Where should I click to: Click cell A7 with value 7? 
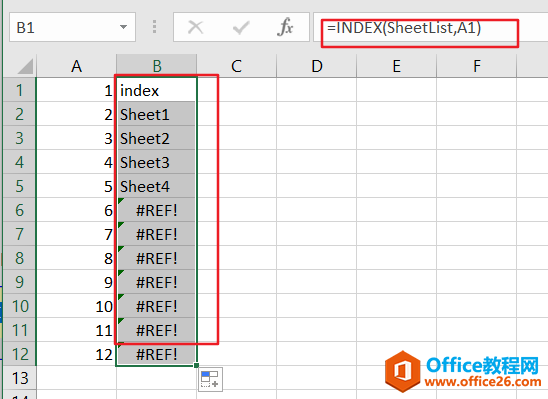pyautogui.click(x=76, y=234)
